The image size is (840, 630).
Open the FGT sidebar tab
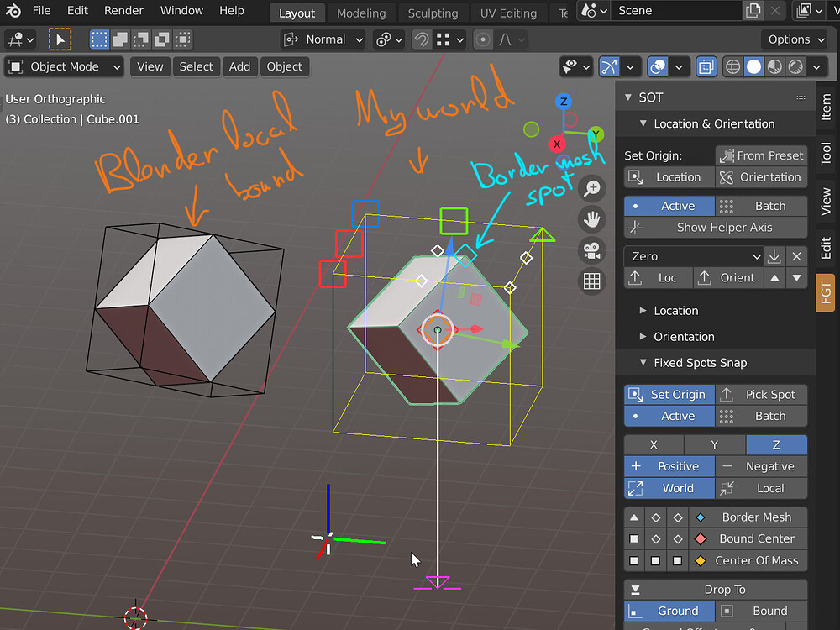(826, 292)
